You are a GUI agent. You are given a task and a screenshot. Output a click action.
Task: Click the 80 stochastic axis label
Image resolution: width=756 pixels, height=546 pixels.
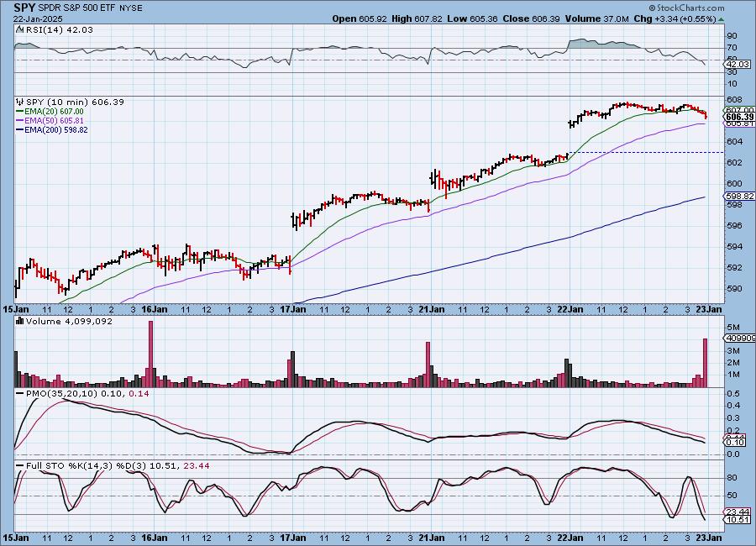[732, 478]
